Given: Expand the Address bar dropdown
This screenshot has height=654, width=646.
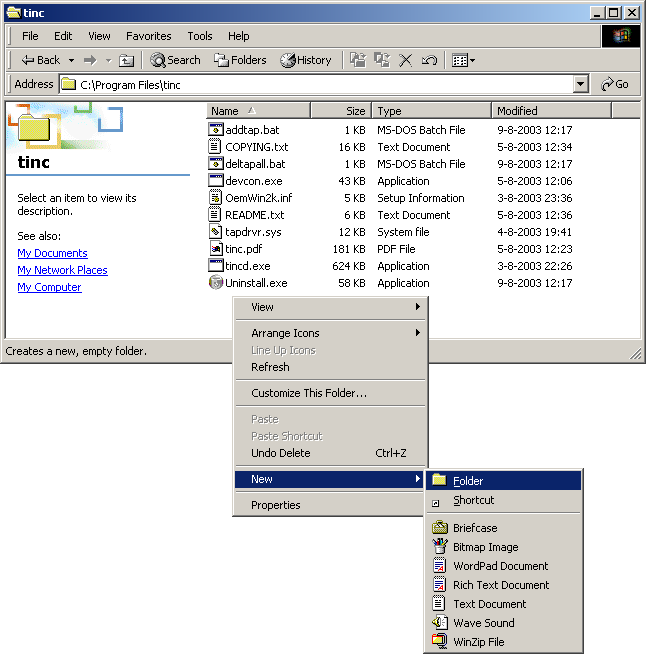Looking at the screenshot, I should point(580,84).
